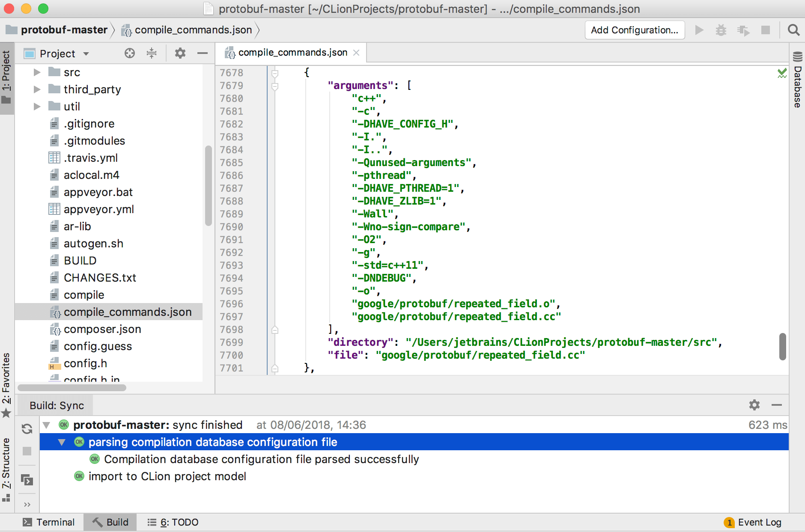Collapse the protobuf-master sync finished node
The image size is (805, 532).
point(46,425)
